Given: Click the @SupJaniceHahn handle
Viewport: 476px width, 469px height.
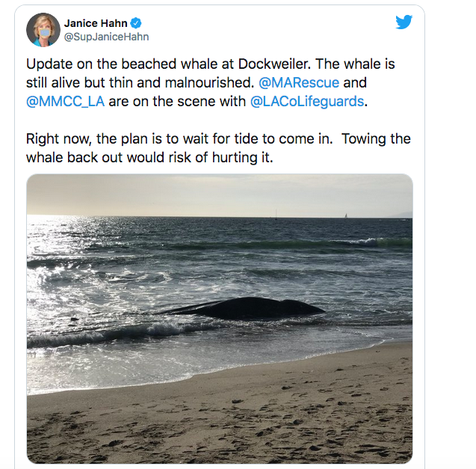Looking at the screenshot, I should pyautogui.click(x=106, y=37).
